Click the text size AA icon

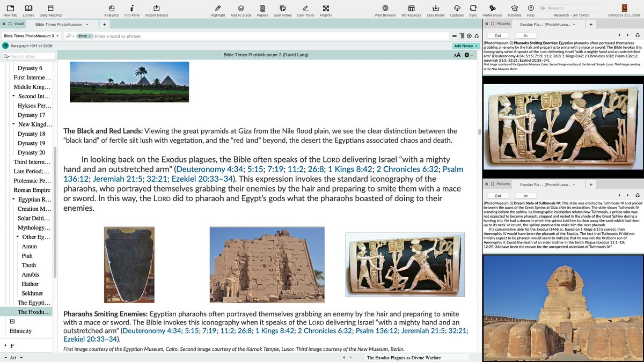point(457,55)
